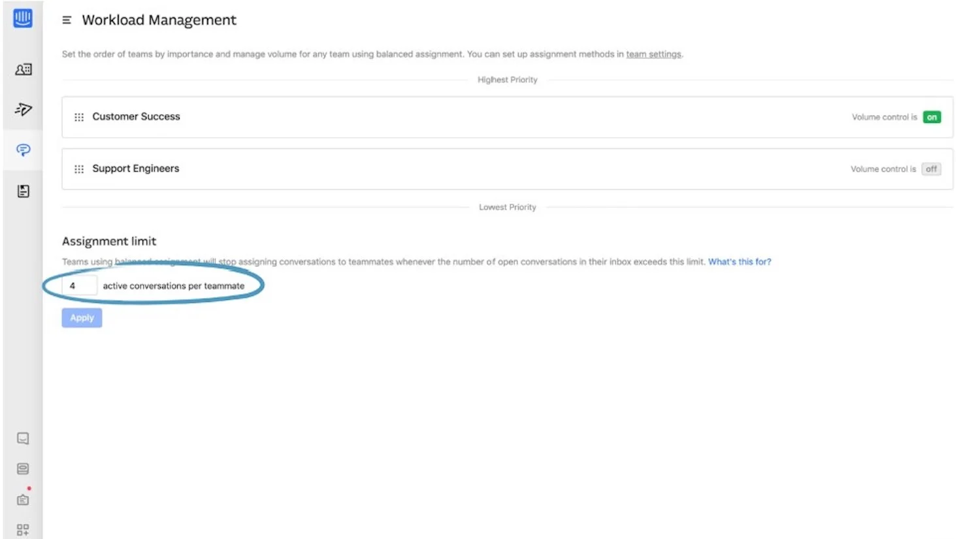This screenshot has width=980, height=539.
Task: Expand the Support Engineers team row
Action: (508, 169)
